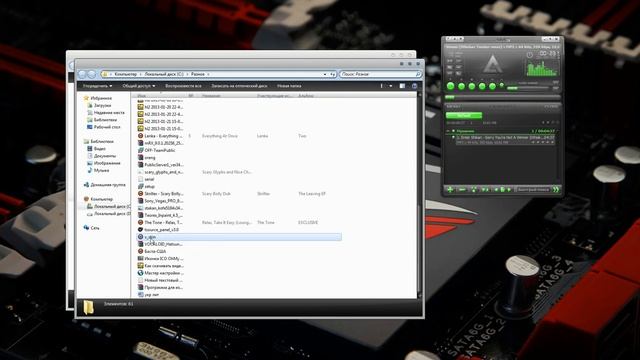Click AIMP's small open-file button
The image size is (640, 360).
point(502,85)
